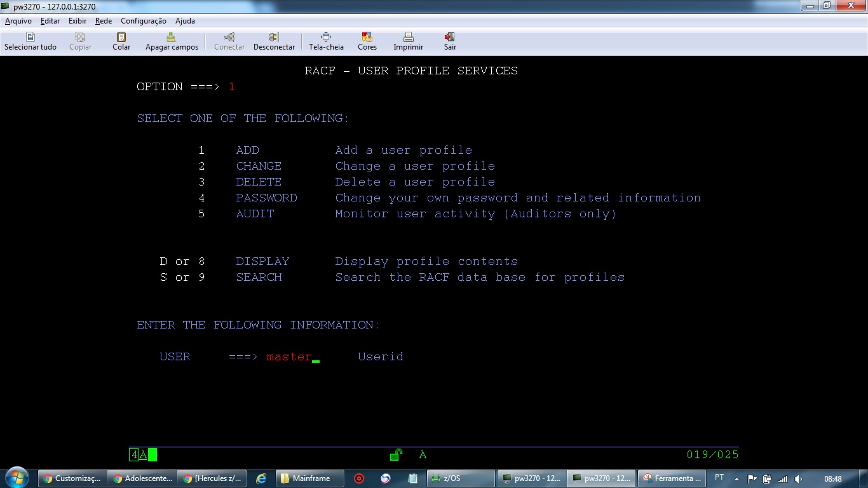Click the PT language indicator

pos(719,477)
